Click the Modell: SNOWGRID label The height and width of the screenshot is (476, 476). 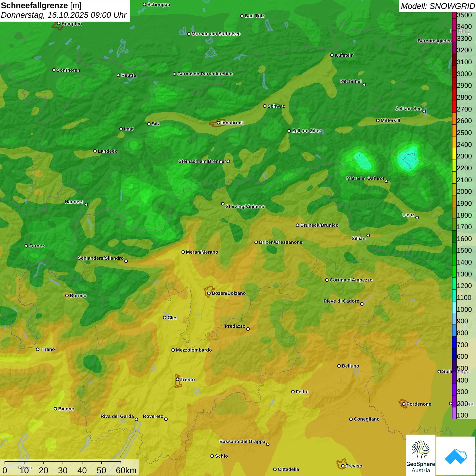438,6
